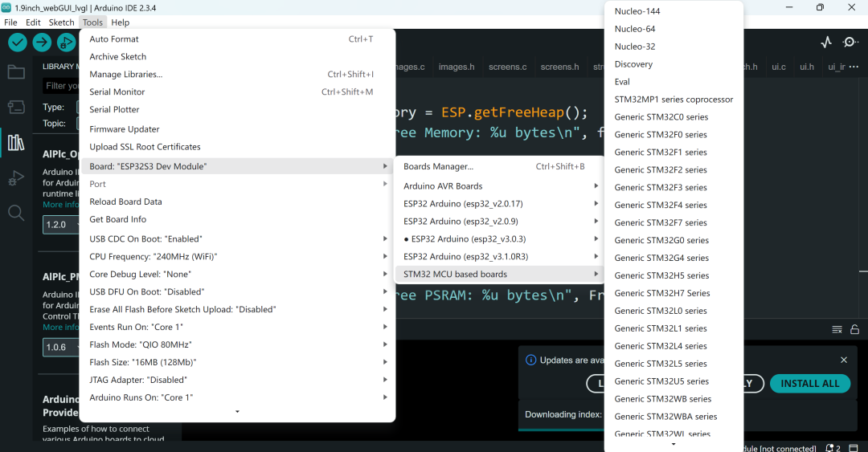868x452 pixels.
Task: Click the info icon in updates notification
Action: [530, 360]
